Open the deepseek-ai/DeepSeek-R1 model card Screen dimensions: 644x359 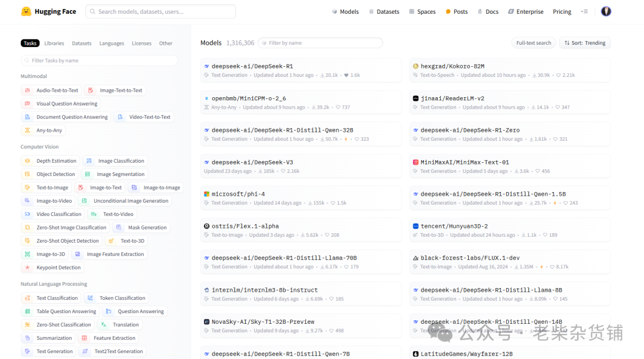pyautogui.click(x=301, y=70)
